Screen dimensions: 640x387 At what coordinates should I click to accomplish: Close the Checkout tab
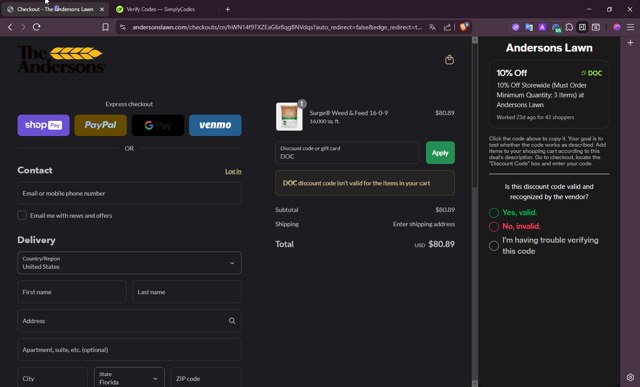click(102, 9)
